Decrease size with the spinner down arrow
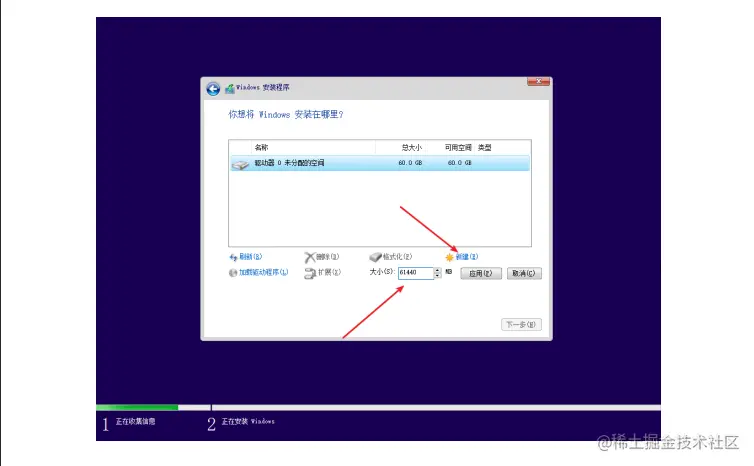Image resolution: width=754 pixels, height=466 pixels. (x=437, y=276)
